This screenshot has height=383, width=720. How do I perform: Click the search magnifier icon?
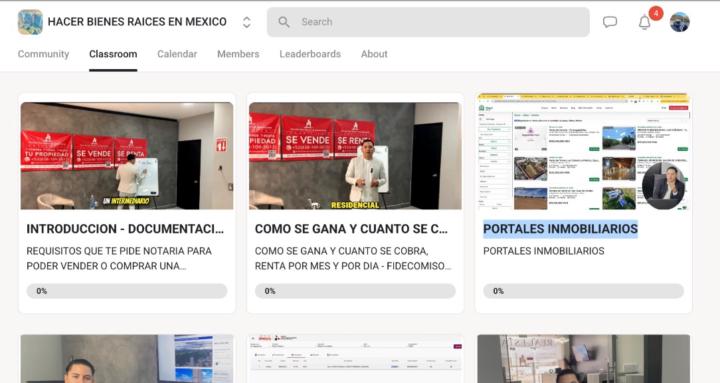coord(284,22)
